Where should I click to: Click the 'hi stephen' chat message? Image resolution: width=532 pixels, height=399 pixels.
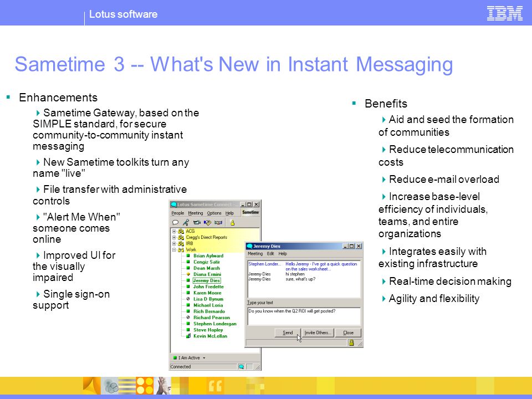tap(295, 274)
